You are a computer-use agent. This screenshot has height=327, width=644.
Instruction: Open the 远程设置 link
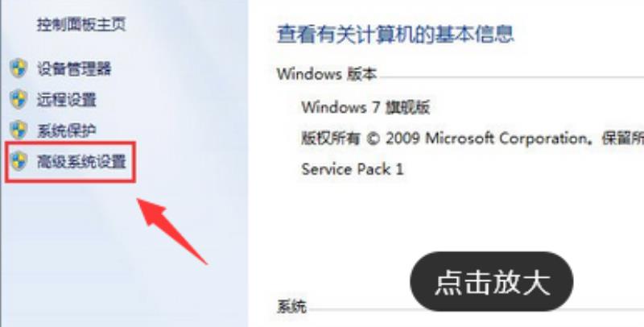(x=67, y=100)
